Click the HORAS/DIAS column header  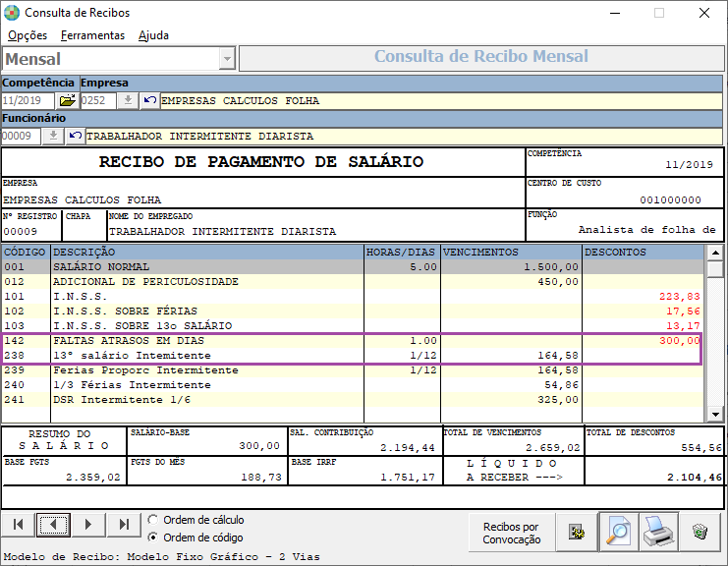pos(402,253)
